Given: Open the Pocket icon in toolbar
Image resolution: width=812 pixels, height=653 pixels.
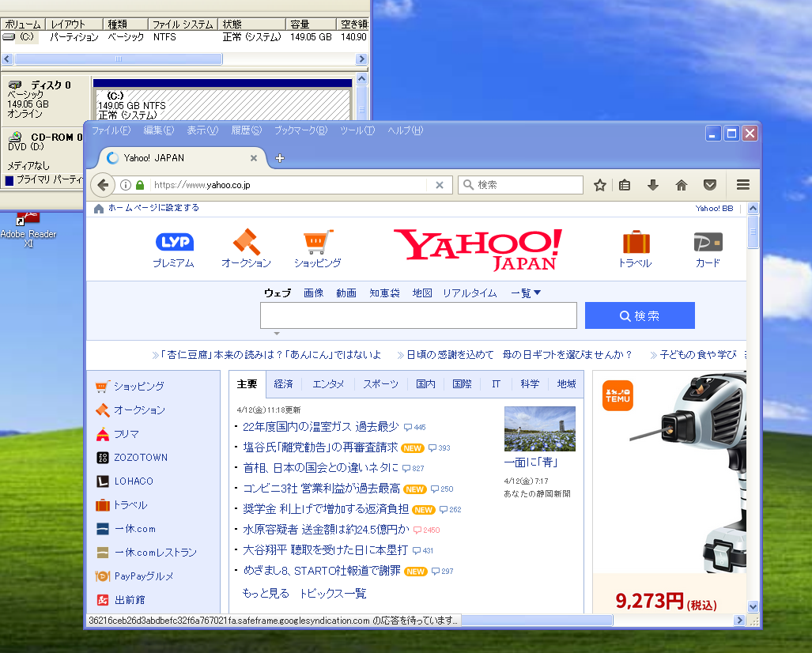Looking at the screenshot, I should (710, 185).
